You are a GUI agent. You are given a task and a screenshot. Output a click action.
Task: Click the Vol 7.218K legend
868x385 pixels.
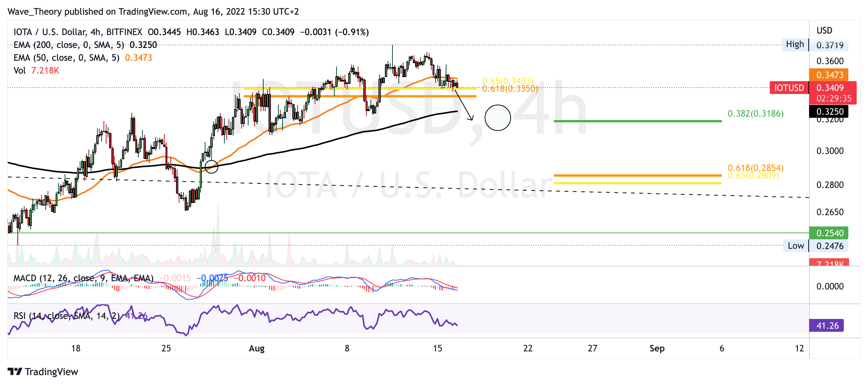pos(36,71)
